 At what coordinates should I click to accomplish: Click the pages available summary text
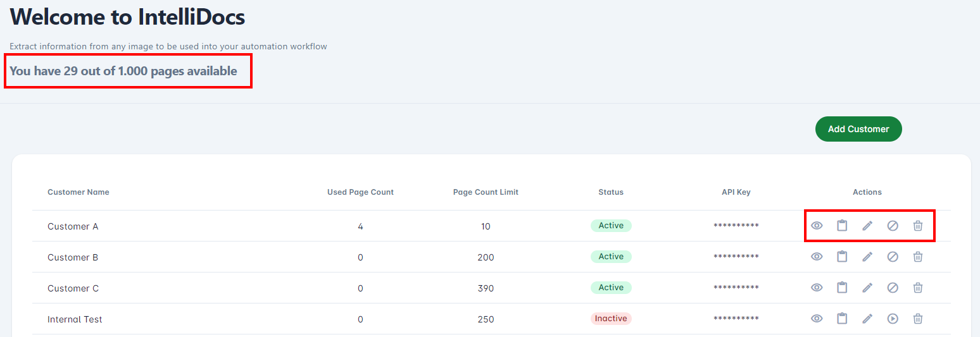(x=123, y=71)
